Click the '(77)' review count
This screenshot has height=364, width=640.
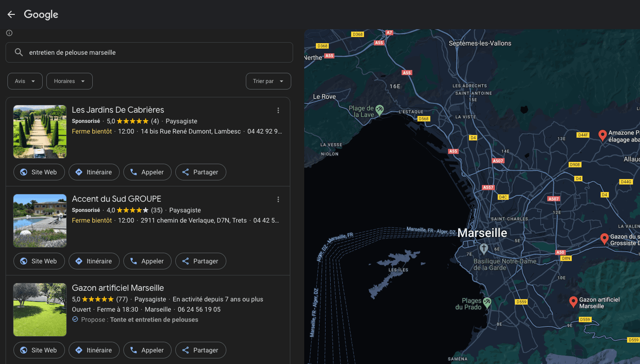122,299
